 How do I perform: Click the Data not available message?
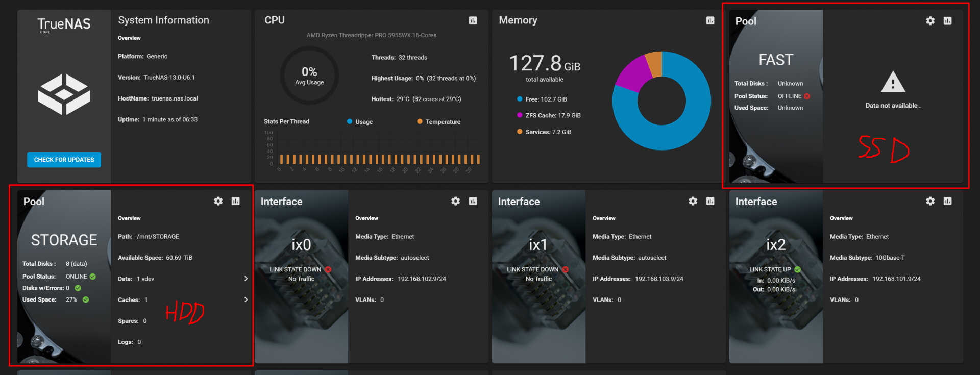click(893, 106)
